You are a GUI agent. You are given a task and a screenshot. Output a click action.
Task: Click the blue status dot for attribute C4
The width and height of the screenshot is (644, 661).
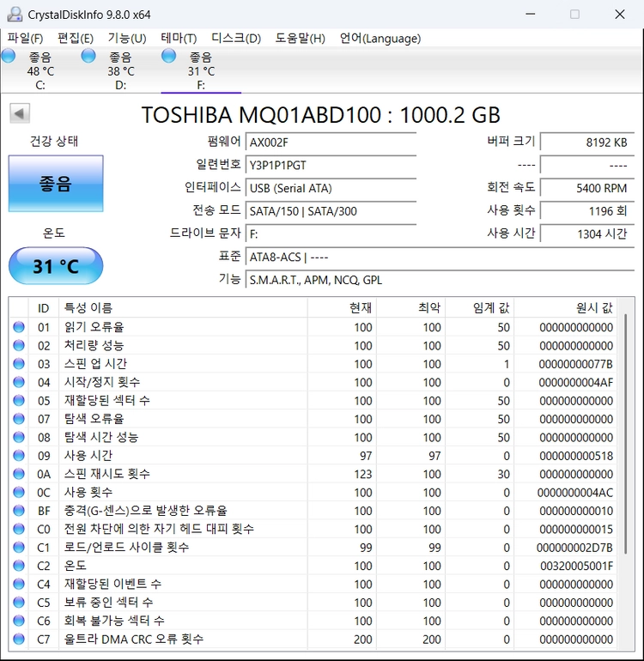click(x=19, y=584)
